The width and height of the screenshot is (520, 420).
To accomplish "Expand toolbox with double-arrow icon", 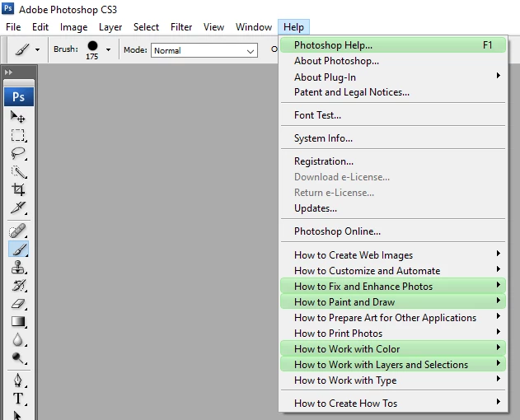I will 8,72.
